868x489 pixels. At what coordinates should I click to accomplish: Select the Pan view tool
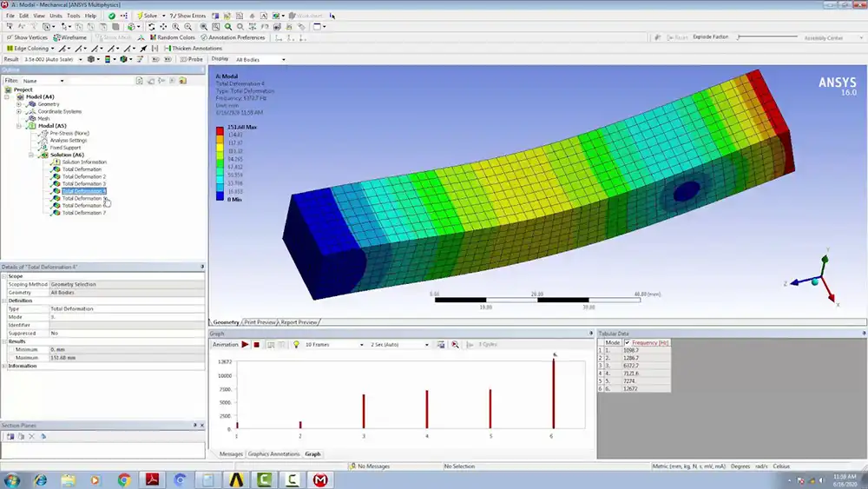(163, 27)
